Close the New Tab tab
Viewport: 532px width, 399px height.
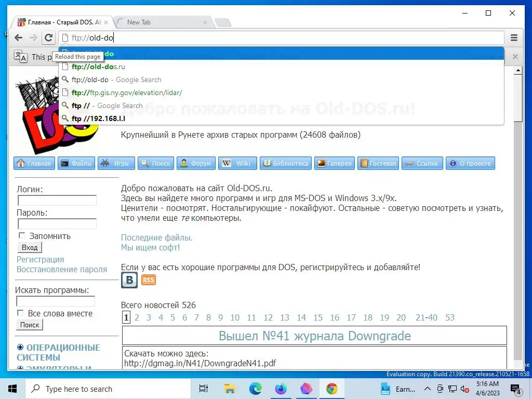[205, 22]
